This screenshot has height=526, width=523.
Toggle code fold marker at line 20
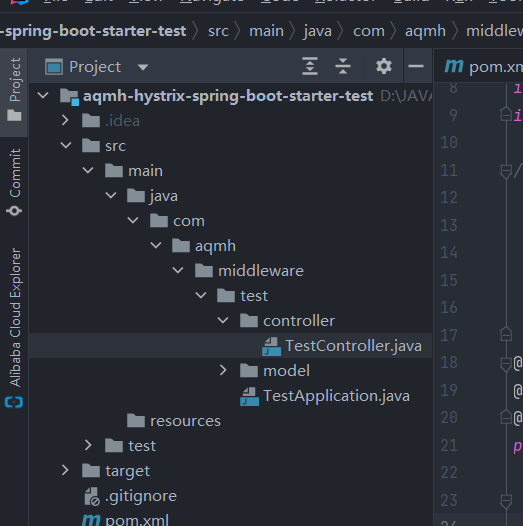(506, 417)
